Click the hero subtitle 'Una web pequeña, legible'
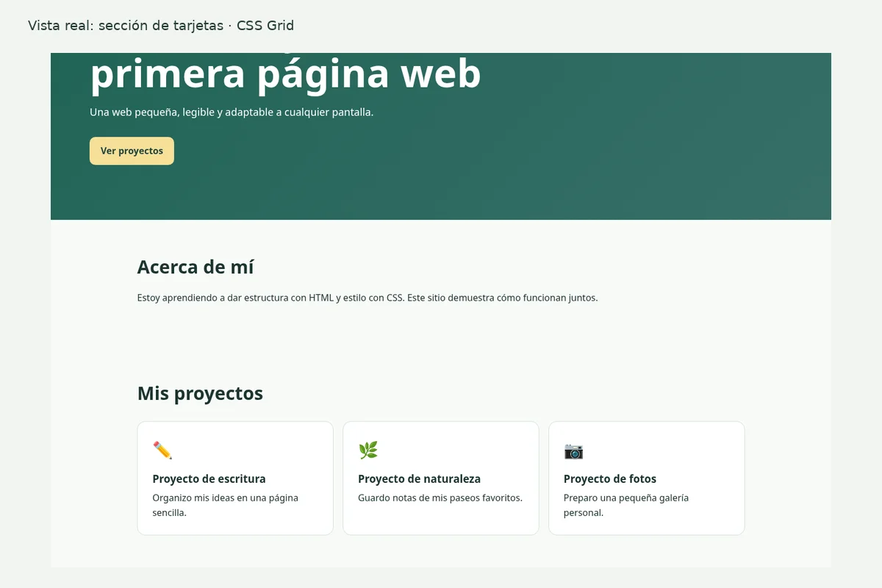882x588 pixels. pyautogui.click(x=232, y=112)
